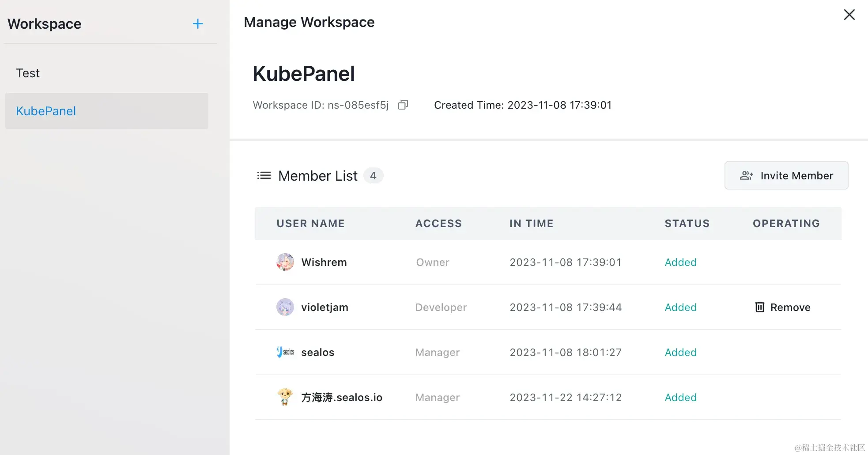The height and width of the screenshot is (455, 868).
Task: Click violetjam's avatar image
Action: pyautogui.click(x=285, y=307)
